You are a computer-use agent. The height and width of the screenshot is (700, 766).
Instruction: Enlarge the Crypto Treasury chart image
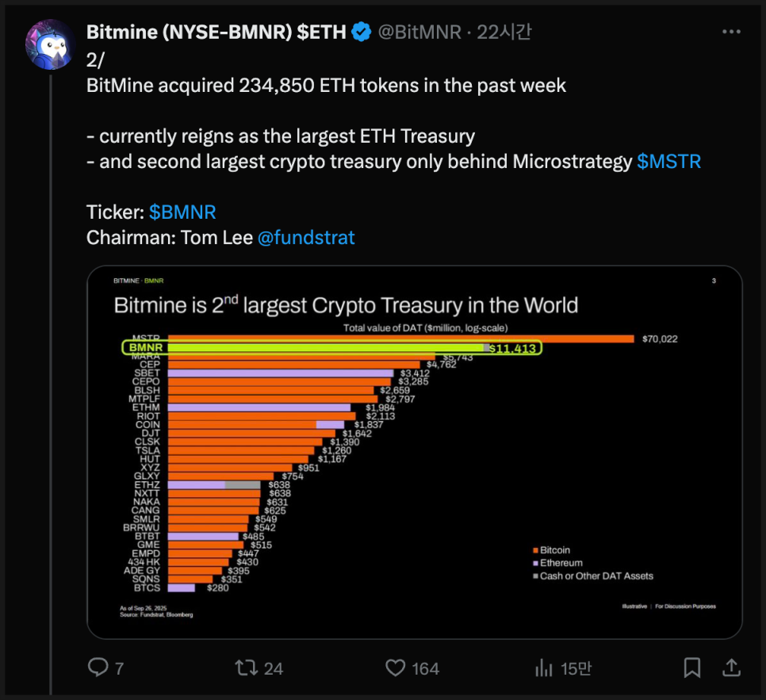[x=415, y=452]
